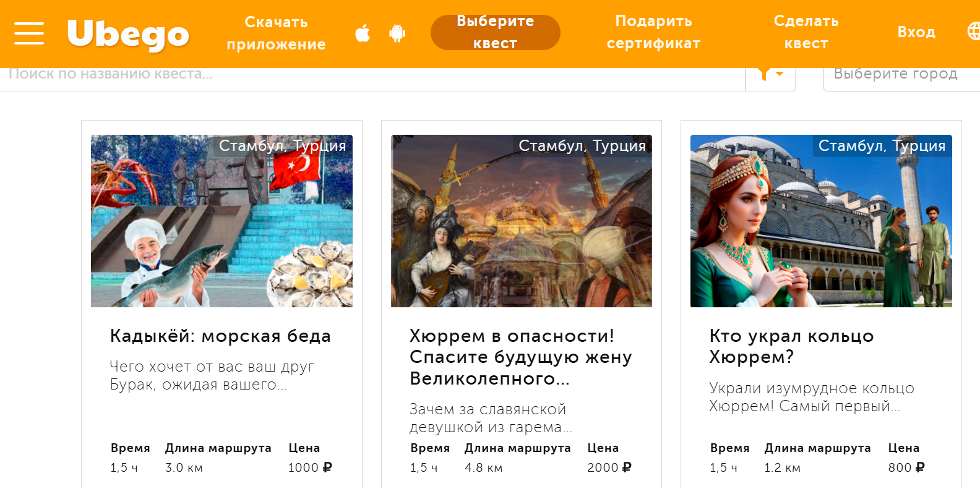Open the filter funnel dropdown
Viewport: 980px width, 494px height.
(x=770, y=74)
